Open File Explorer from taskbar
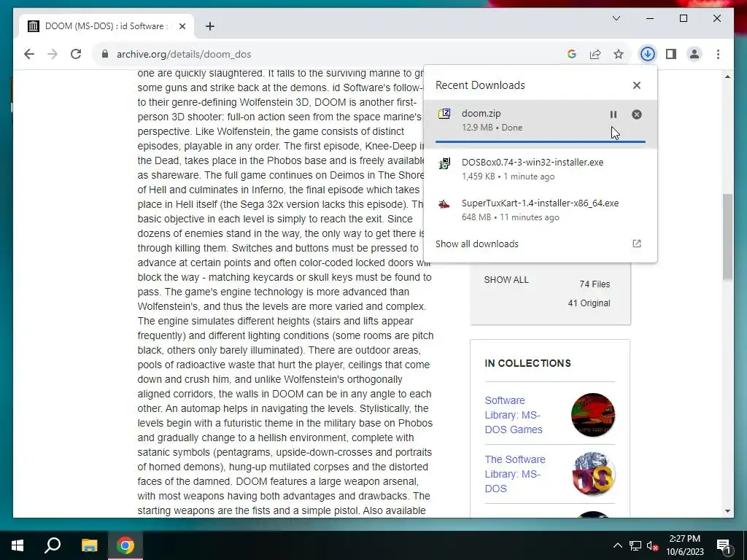The image size is (747, 560). coord(89,545)
